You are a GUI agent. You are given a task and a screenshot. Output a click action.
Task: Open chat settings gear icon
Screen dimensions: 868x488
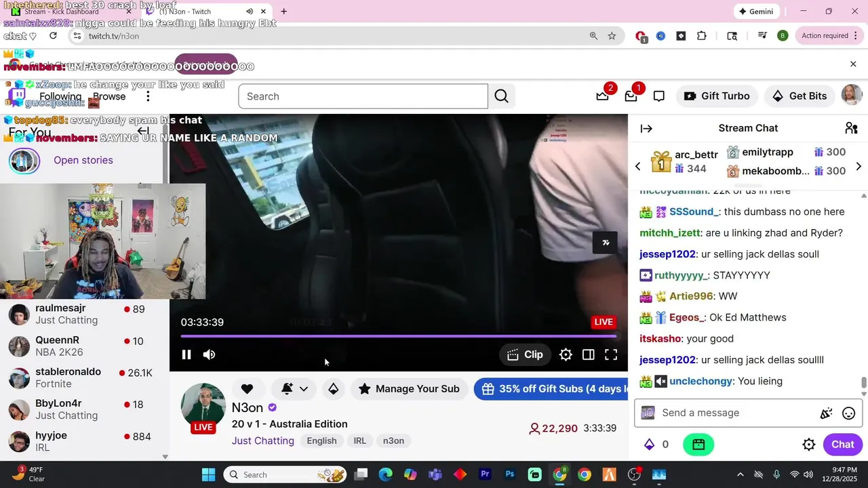[808, 445]
